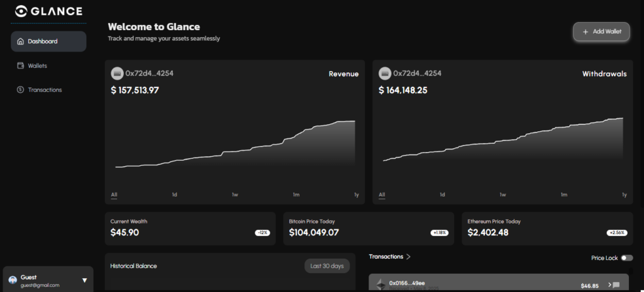Toggle the Price Lock switch
This screenshot has width=644, height=292.
[x=626, y=257]
